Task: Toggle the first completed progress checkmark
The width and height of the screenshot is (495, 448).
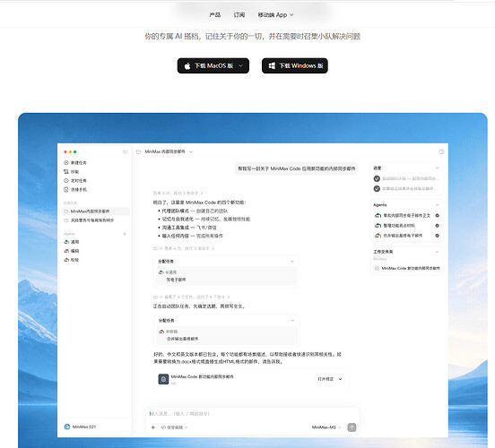Action: [377, 178]
